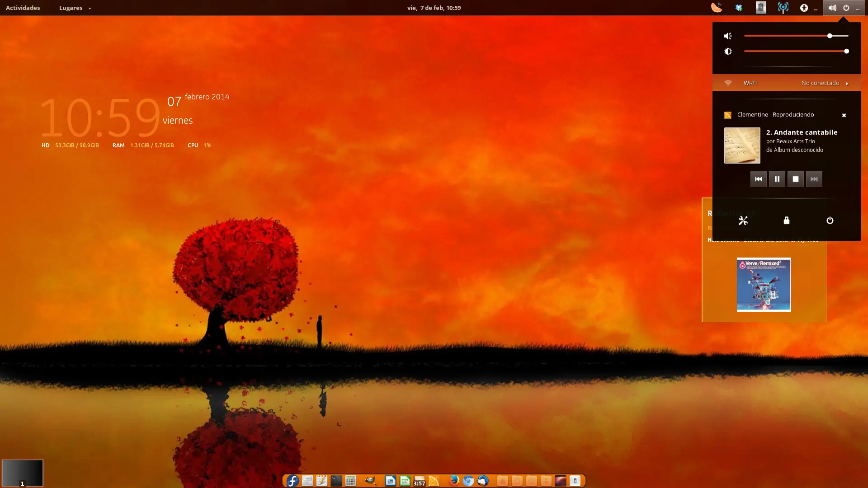Screen dimensions: 868x488
Task: Open the Radio Tray antenna icon
Action: (x=783, y=7)
